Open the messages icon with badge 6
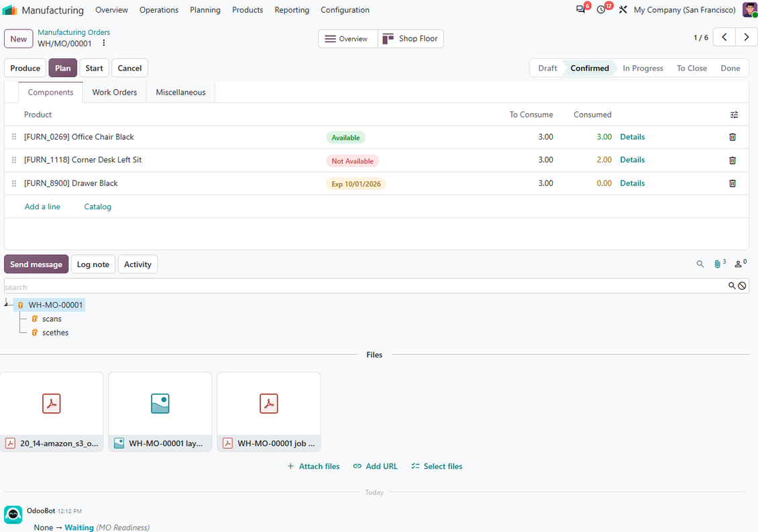The width and height of the screenshot is (758, 532). point(581,9)
